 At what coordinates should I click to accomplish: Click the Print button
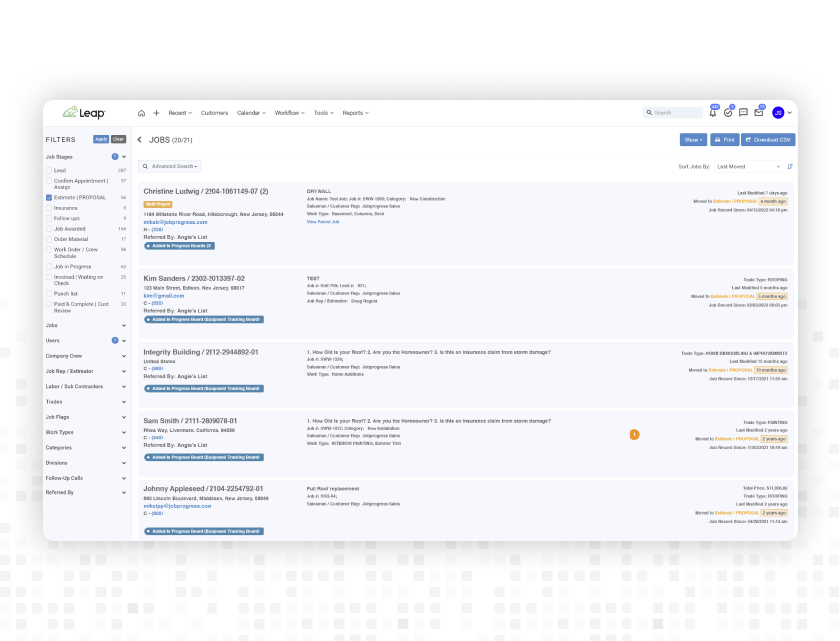coord(725,140)
